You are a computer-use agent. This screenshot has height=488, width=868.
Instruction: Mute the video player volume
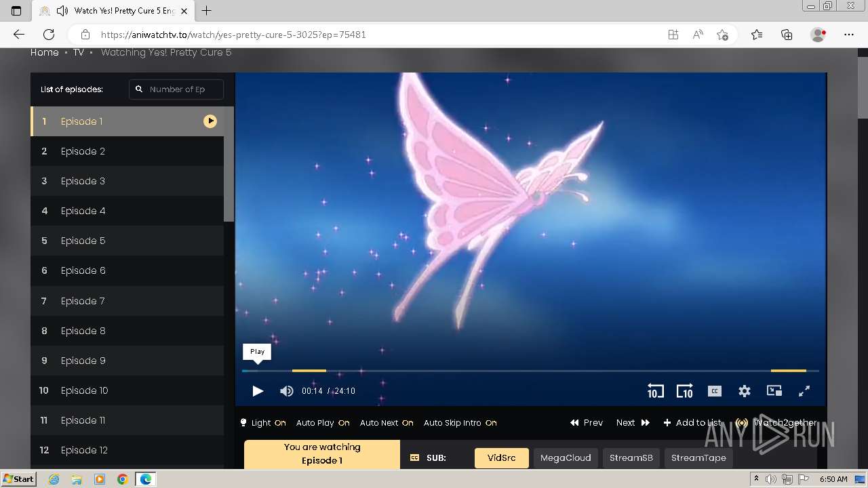(287, 391)
